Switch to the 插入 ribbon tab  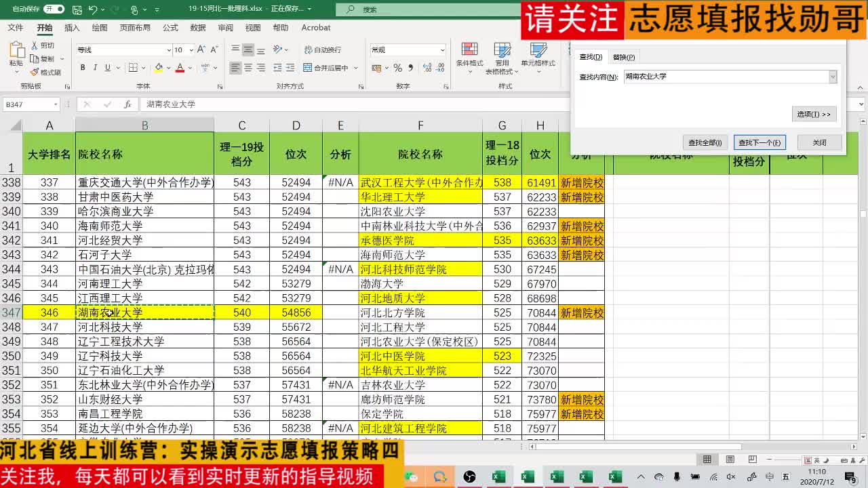[x=72, y=28]
